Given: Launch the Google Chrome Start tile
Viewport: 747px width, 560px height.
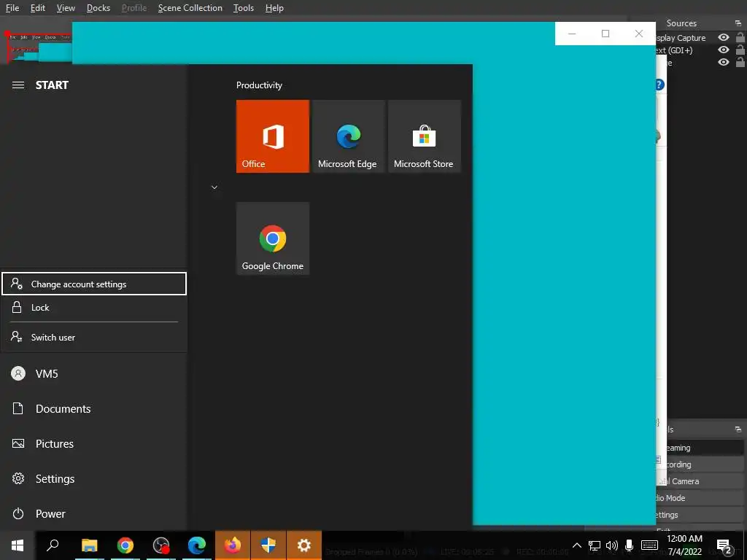Looking at the screenshot, I should [273, 238].
